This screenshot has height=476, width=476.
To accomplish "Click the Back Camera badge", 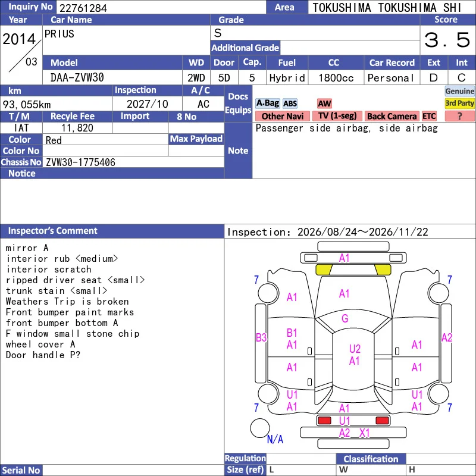I will click(x=392, y=116).
